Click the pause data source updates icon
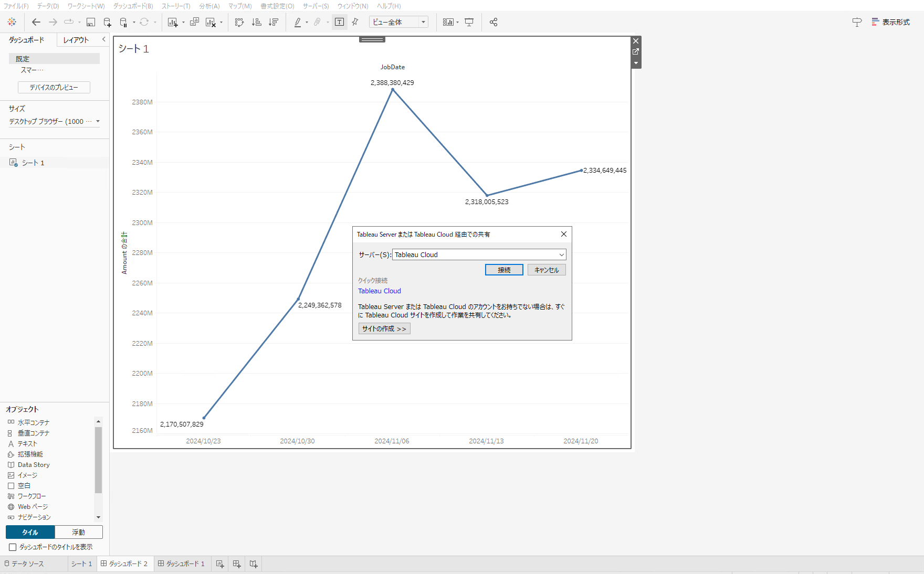 point(124,22)
